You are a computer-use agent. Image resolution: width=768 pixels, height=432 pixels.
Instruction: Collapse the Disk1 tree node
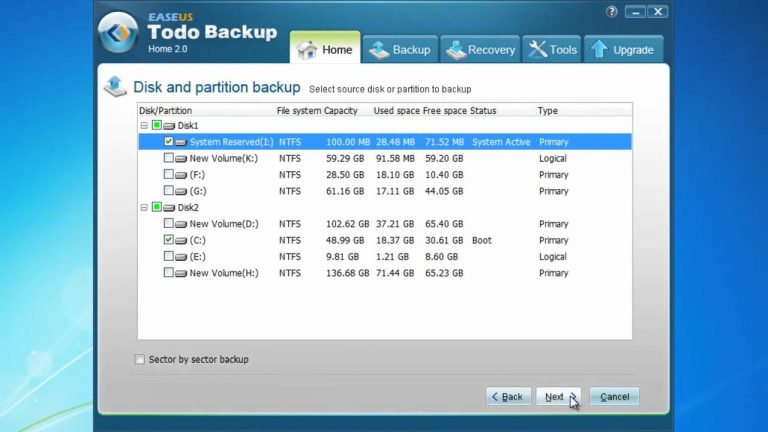(144, 126)
